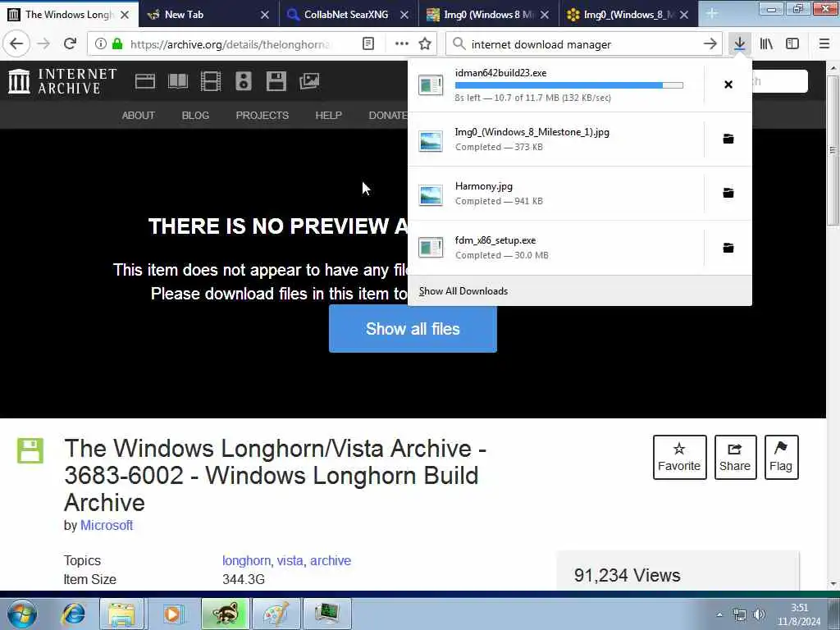Flag this archive item
This screenshot has width=840, height=630.
tap(781, 457)
